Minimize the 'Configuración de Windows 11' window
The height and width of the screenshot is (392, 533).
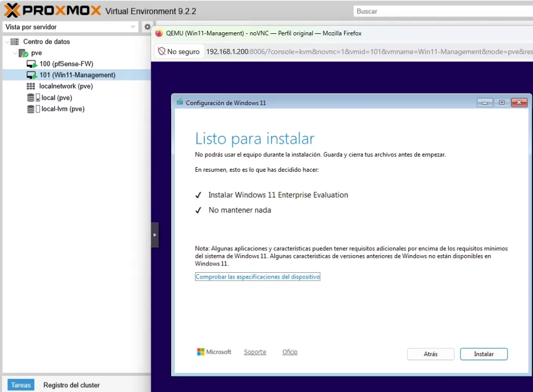point(485,103)
